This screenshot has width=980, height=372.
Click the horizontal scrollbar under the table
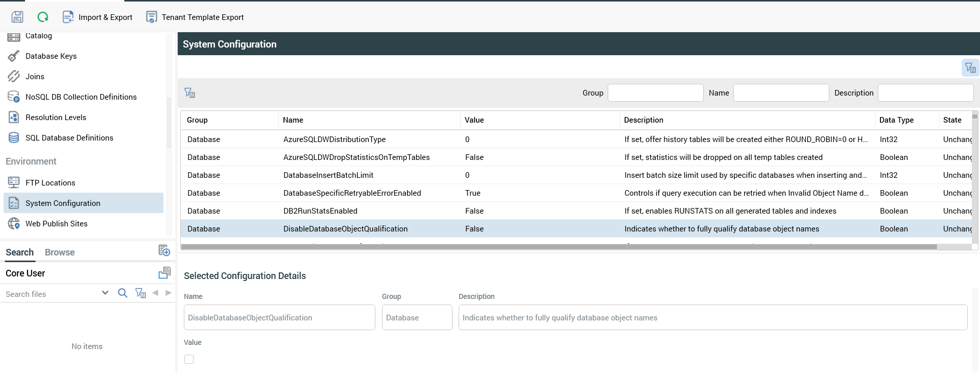point(559,247)
